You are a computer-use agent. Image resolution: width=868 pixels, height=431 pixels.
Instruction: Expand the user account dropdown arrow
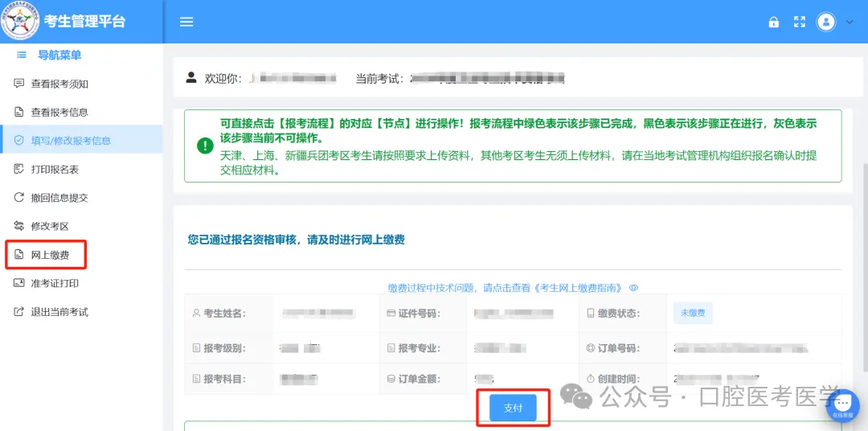coord(850,23)
